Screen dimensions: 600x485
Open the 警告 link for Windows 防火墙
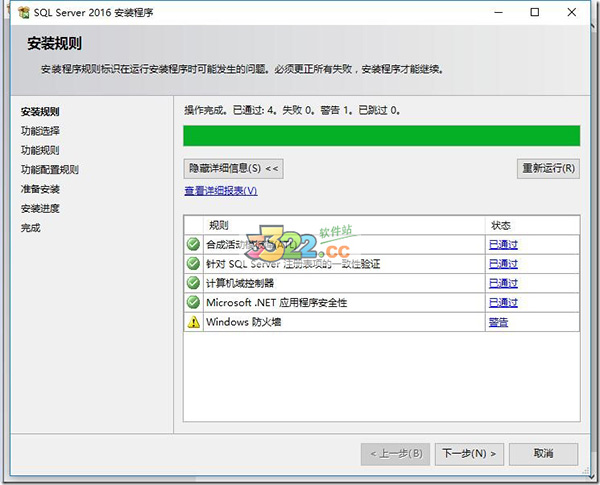click(498, 322)
